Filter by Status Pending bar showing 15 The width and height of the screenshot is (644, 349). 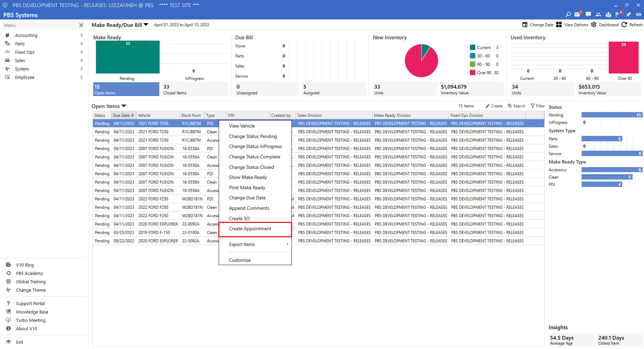pos(612,115)
